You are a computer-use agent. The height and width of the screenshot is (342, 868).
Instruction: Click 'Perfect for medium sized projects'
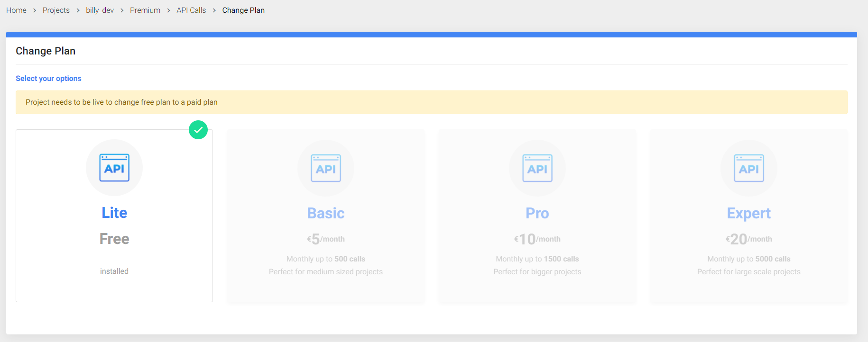tap(326, 272)
